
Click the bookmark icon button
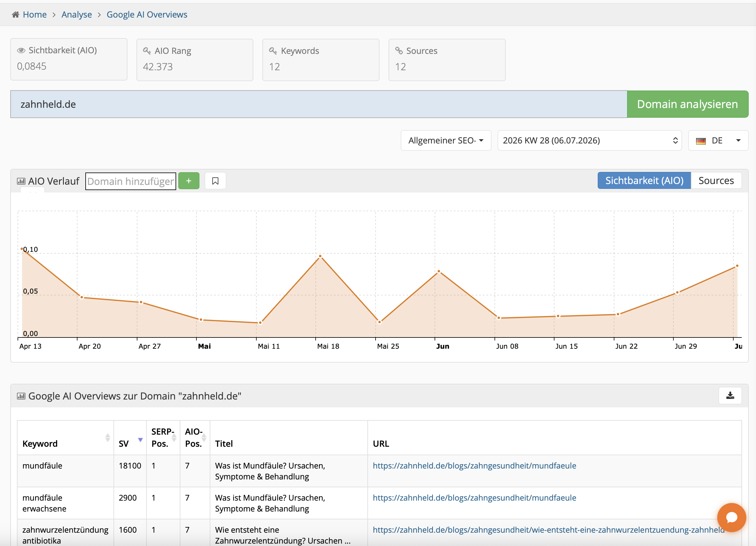point(215,181)
